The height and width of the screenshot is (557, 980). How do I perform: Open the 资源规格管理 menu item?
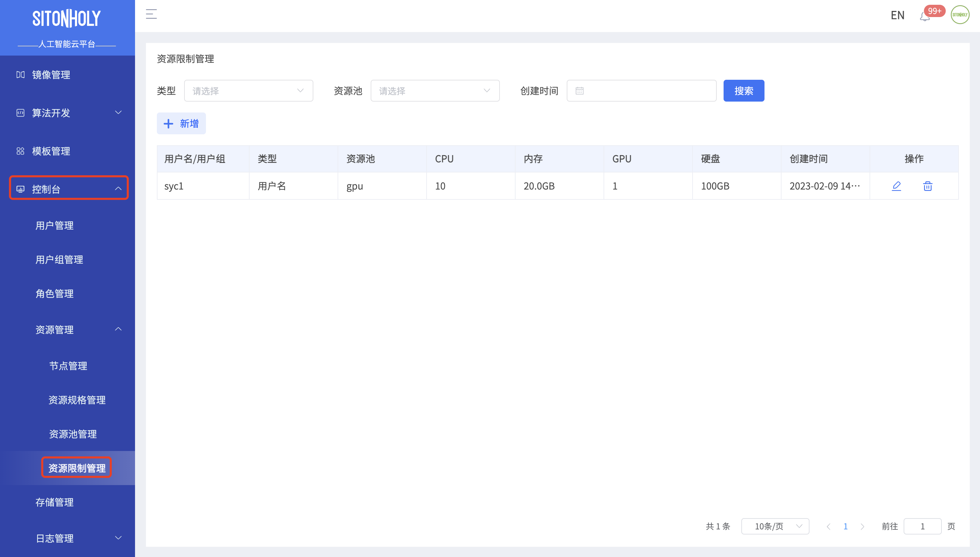68,400
